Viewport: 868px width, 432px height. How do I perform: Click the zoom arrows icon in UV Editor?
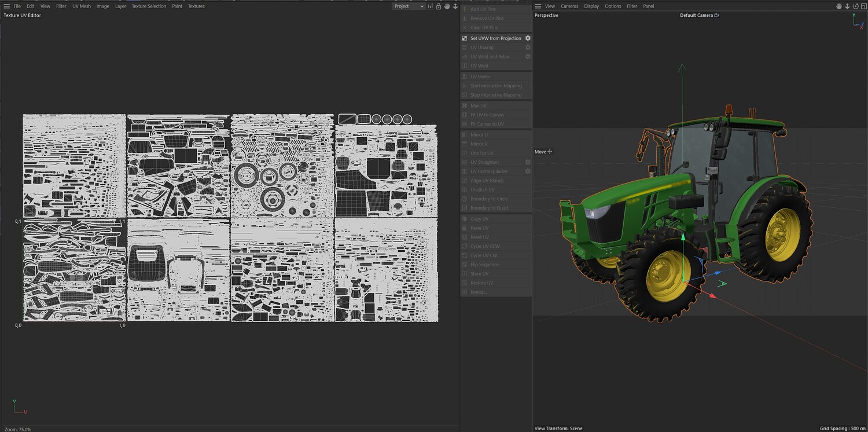tap(455, 6)
